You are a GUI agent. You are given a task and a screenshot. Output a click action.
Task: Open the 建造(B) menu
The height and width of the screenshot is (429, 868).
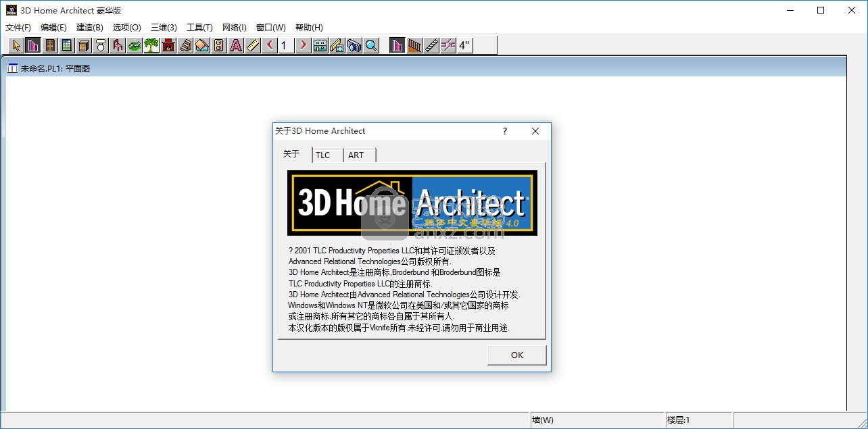pos(90,28)
